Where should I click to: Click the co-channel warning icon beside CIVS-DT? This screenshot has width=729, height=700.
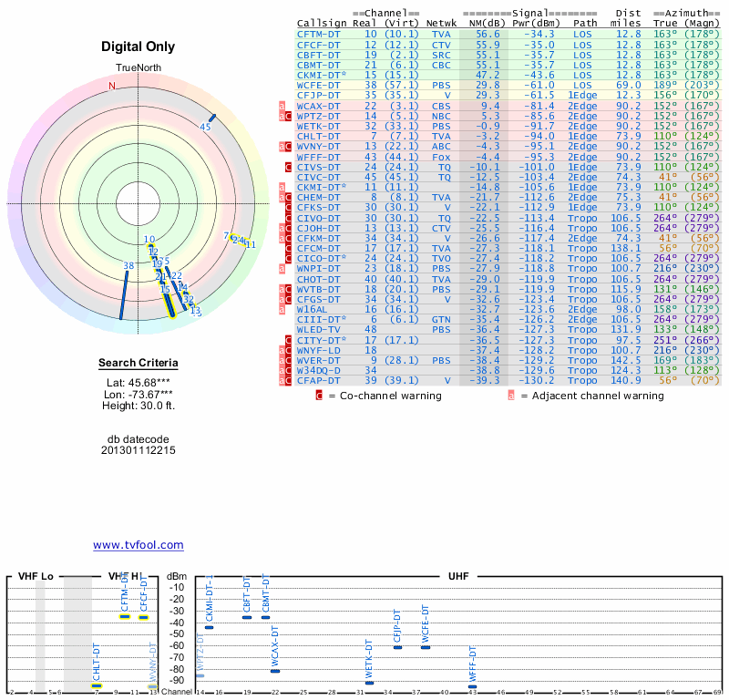(288, 167)
